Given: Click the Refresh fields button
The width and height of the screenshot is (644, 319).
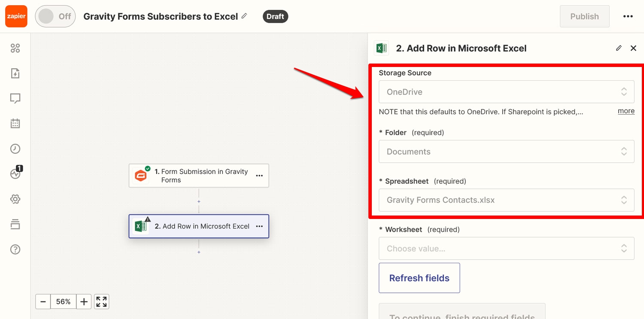Looking at the screenshot, I should click(419, 278).
